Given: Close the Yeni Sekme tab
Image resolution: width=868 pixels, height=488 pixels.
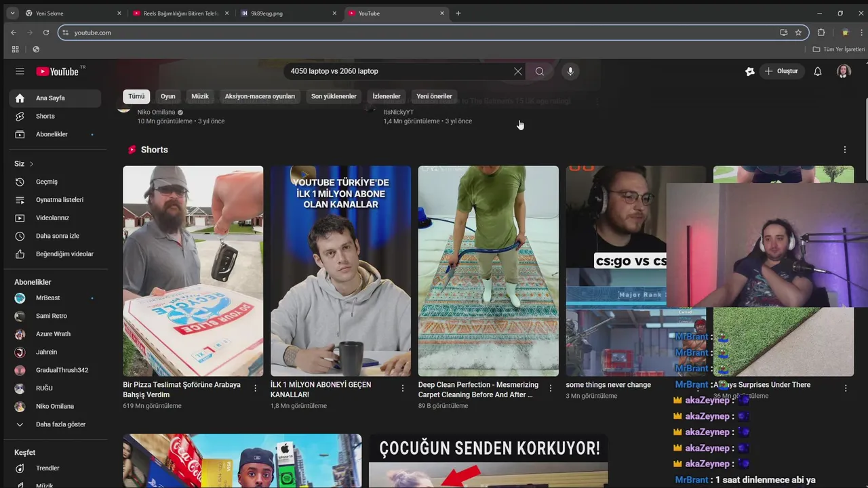Looking at the screenshot, I should pos(119,13).
